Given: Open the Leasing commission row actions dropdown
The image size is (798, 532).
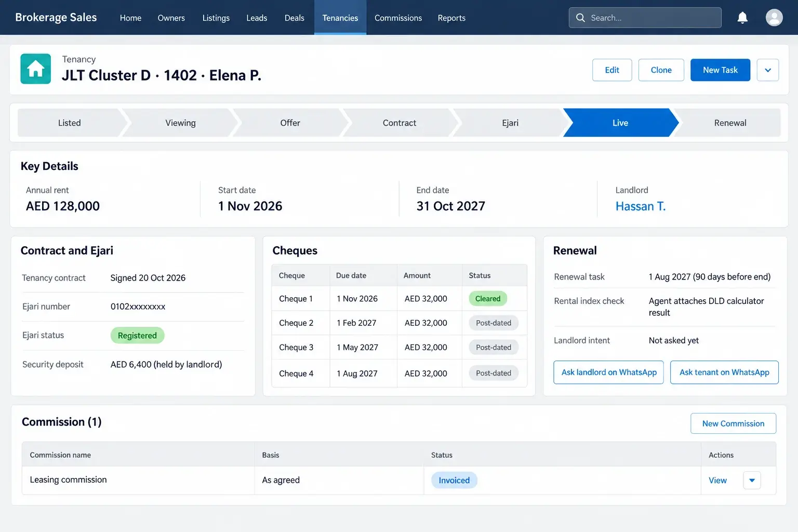Looking at the screenshot, I should point(752,481).
